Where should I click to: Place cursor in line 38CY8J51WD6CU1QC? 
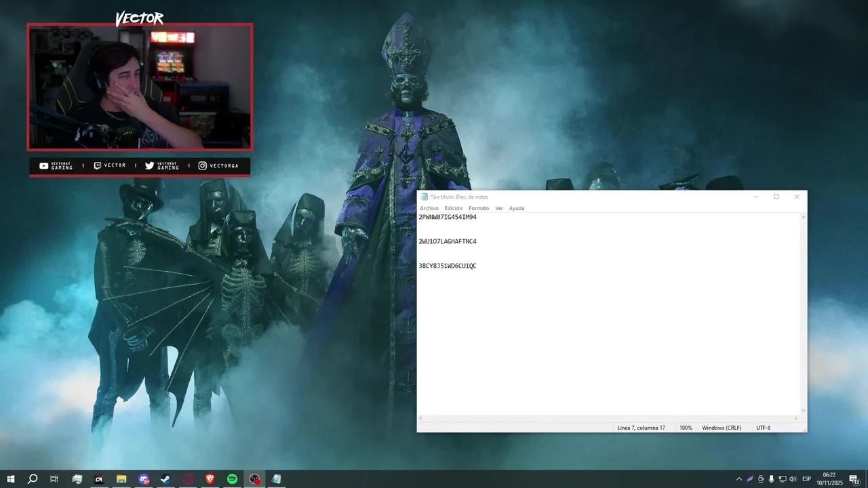pos(448,266)
